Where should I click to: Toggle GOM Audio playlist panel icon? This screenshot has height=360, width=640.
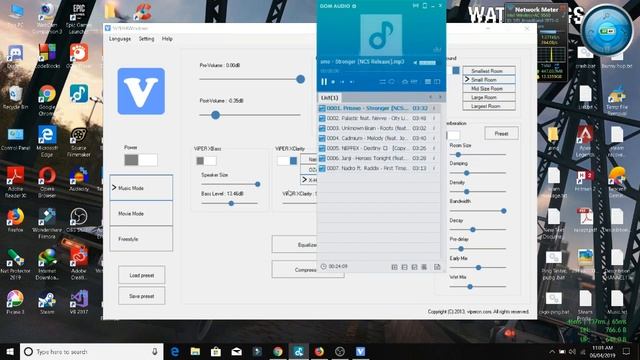click(428, 82)
